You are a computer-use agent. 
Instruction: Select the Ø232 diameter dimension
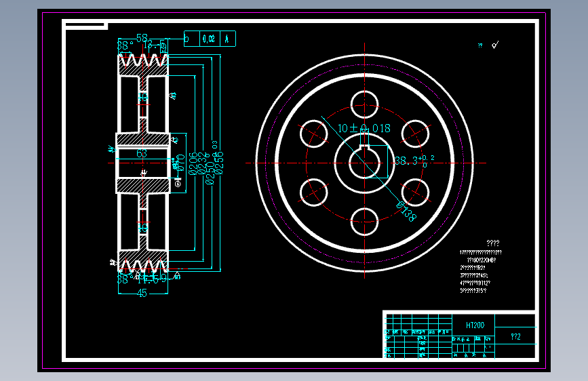click(201, 163)
